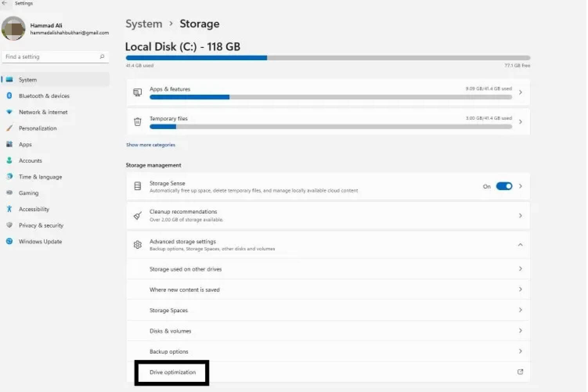Click the Network & internet wifi icon
The width and height of the screenshot is (588, 392).
(9, 112)
